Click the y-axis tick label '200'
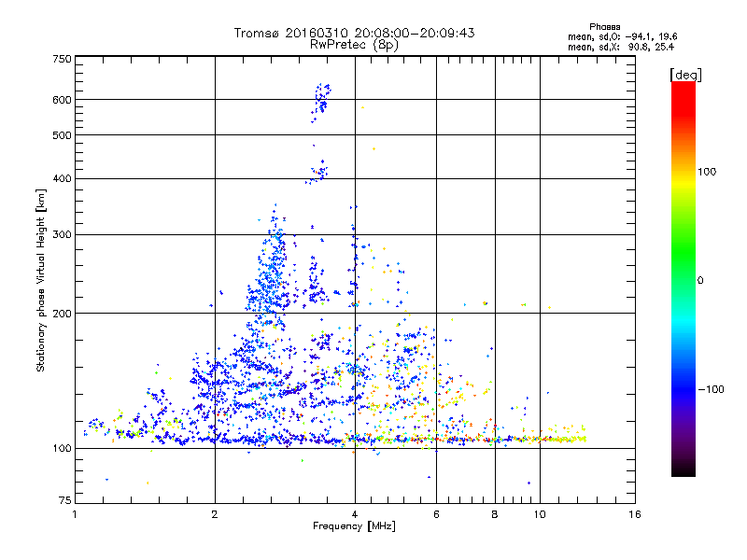This screenshot has width=747, height=560. (63, 314)
